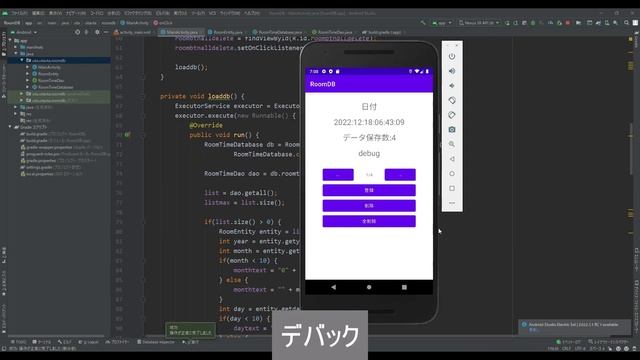Raise emulator volume with volume up icon
This screenshot has width=640, height=360.
[452, 71]
